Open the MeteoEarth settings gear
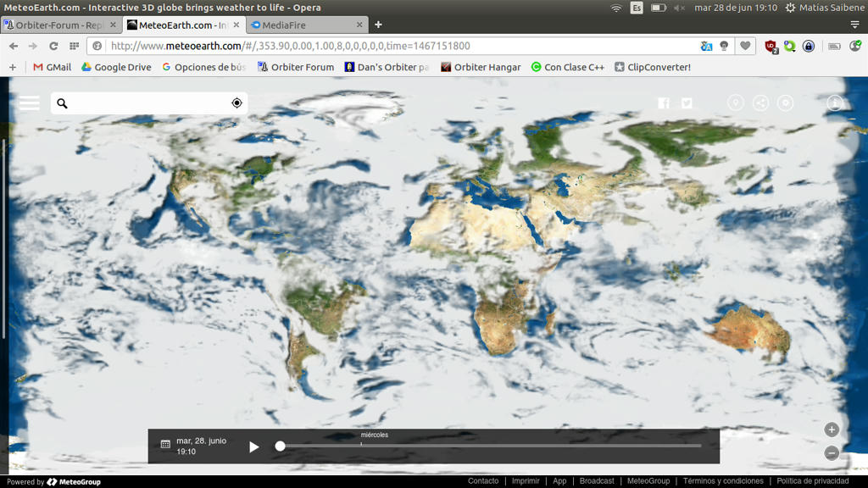The height and width of the screenshot is (488, 868). [x=786, y=103]
